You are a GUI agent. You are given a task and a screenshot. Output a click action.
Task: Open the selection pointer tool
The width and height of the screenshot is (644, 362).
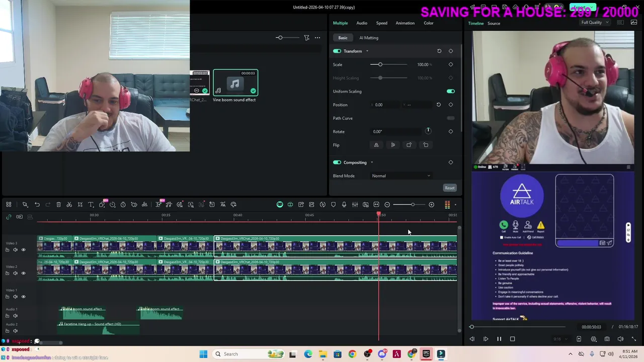tap(25, 205)
